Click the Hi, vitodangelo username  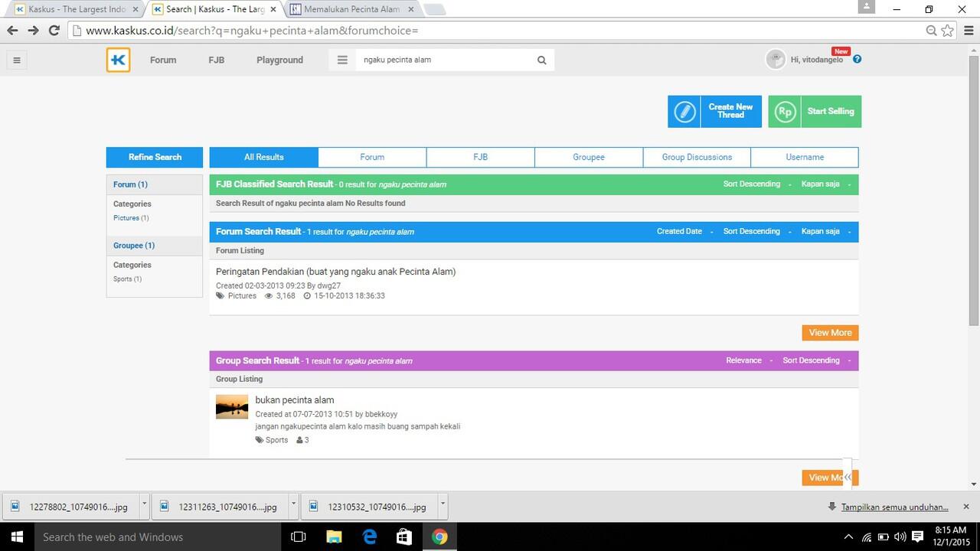[816, 60]
